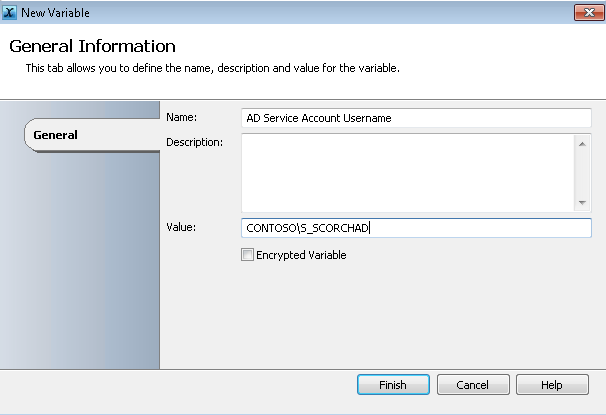This screenshot has width=606, height=415.
Task: Click the Encrypted Variable label text
Action: coord(301,255)
